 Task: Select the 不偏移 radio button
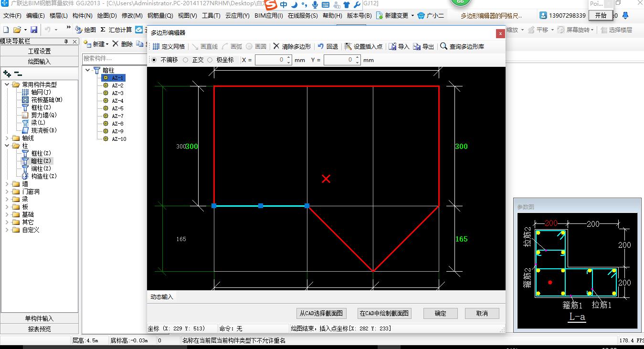[154, 60]
